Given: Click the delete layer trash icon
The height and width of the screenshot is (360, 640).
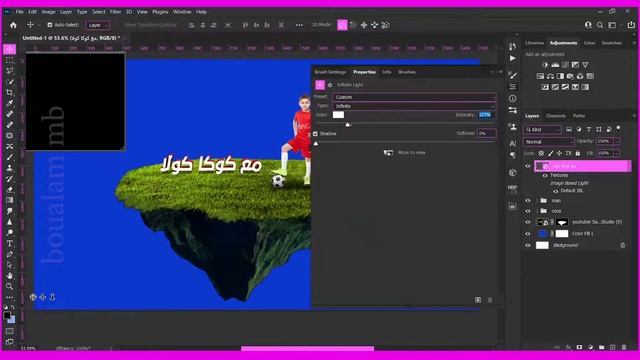Looking at the screenshot, I should click(624, 347).
